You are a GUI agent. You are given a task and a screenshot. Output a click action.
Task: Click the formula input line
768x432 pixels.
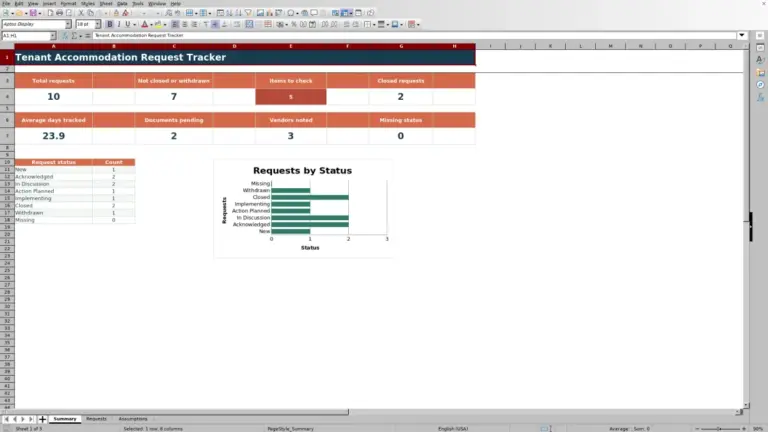click(414, 35)
